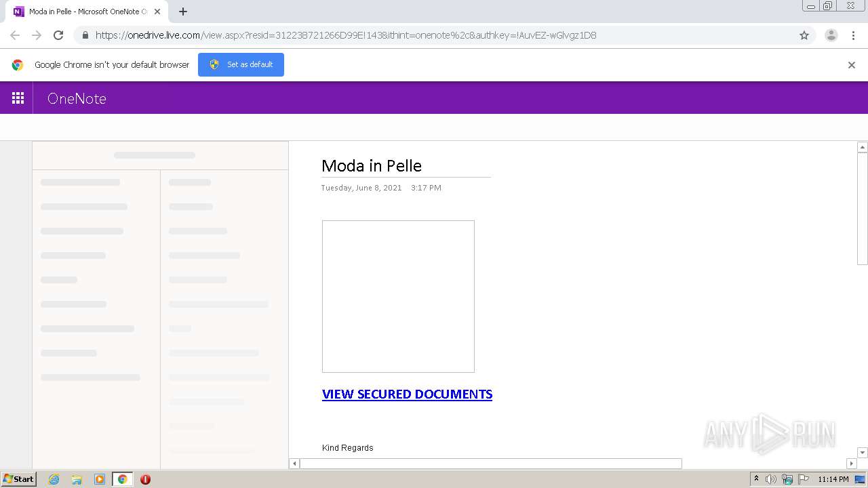Image resolution: width=868 pixels, height=488 pixels.
Task: Click the horizontal scrollbar thumb
Action: 491,464
